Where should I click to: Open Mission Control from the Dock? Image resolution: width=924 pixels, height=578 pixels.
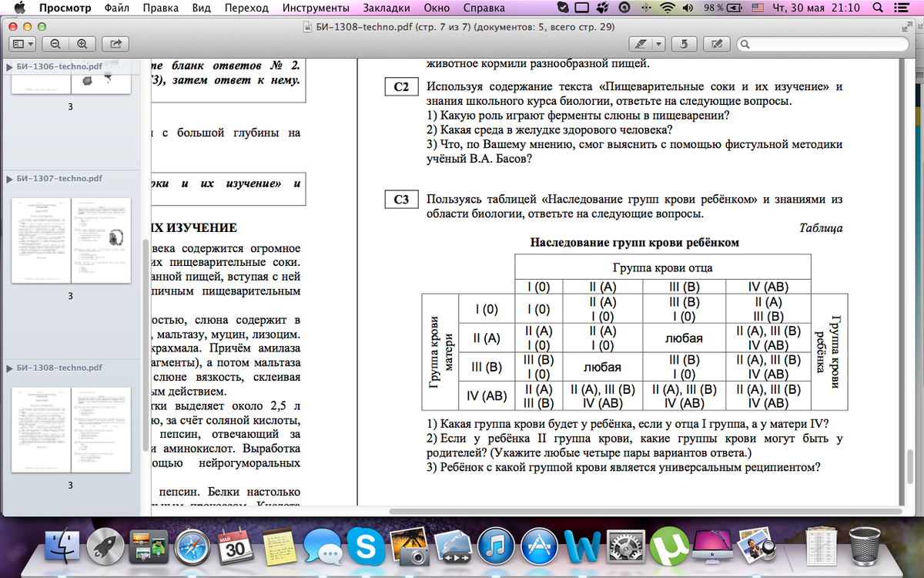point(147,546)
